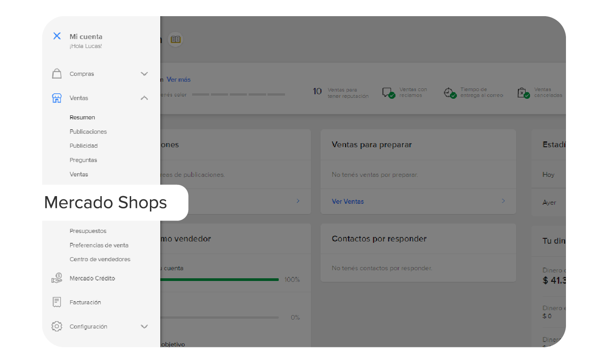Click the Ventas canceladas clipboard icon
592x364 pixels.
pyautogui.click(x=523, y=93)
